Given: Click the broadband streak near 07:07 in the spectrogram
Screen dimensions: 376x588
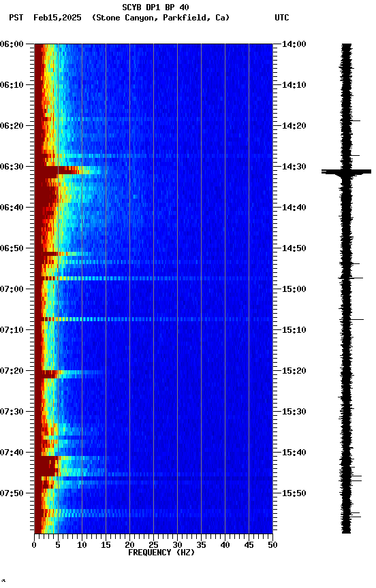Looking at the screenshot, I should coord(153,319).
